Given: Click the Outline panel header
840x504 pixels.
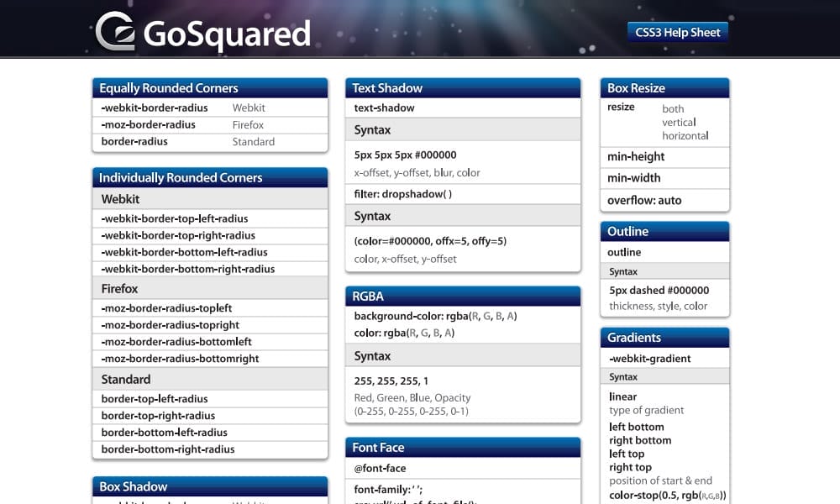Looking at the screenshot, I should 664,231.
